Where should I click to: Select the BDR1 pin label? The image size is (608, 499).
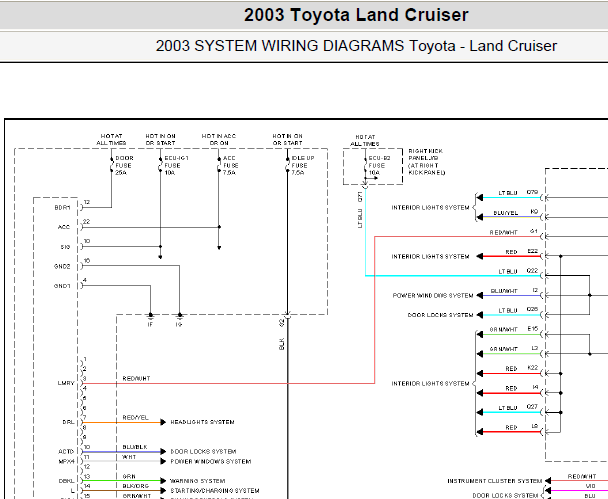62,208
